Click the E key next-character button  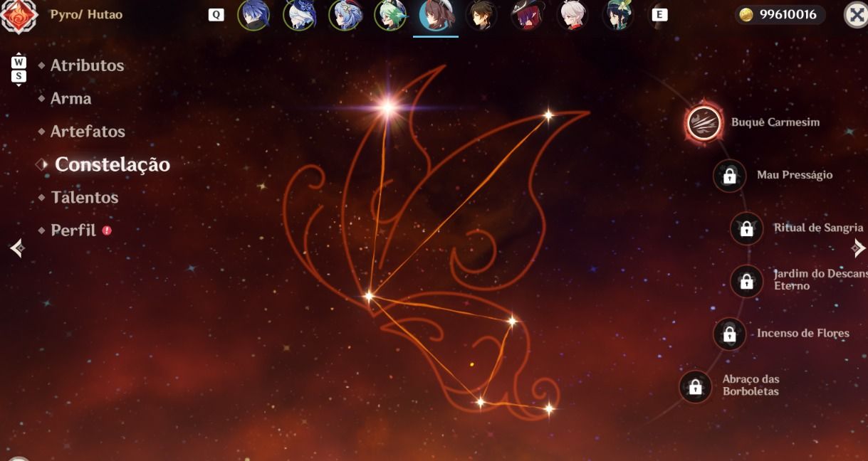click(660, 14)
